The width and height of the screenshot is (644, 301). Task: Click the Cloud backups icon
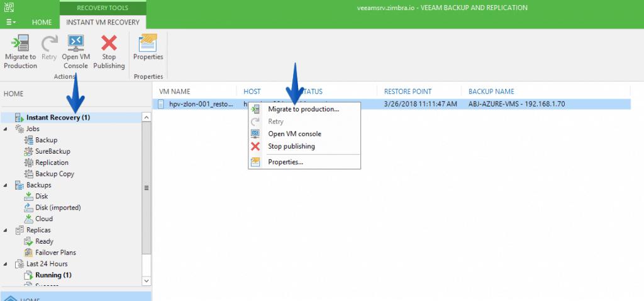(29, 219)
